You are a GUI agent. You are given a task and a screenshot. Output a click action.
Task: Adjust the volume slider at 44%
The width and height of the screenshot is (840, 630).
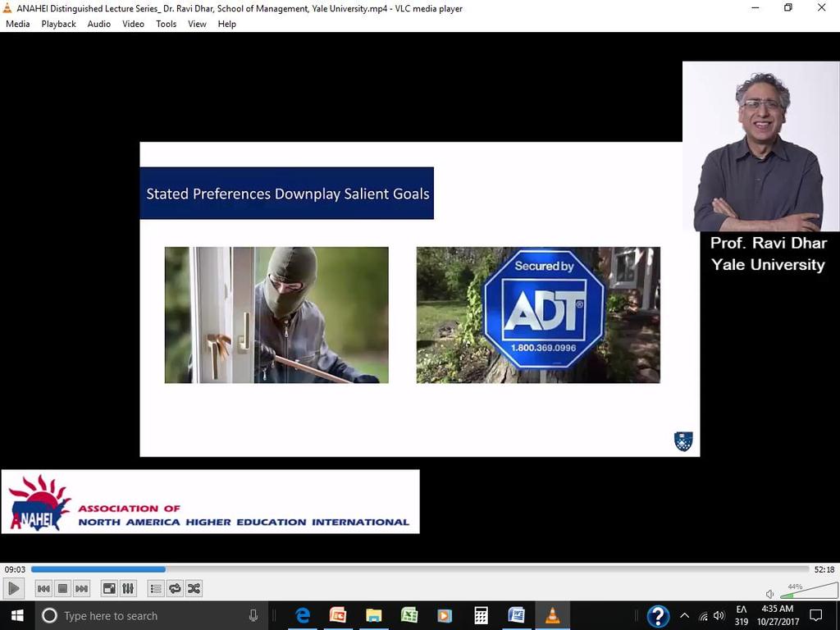(x=808, y=591)
